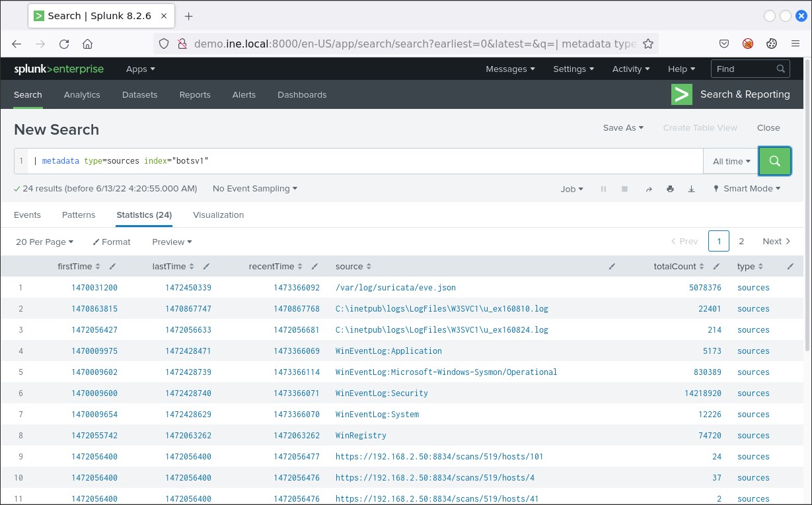Click the format pencil icon beside firstTime
Screen dimensions: 812x505
point(112,267)
